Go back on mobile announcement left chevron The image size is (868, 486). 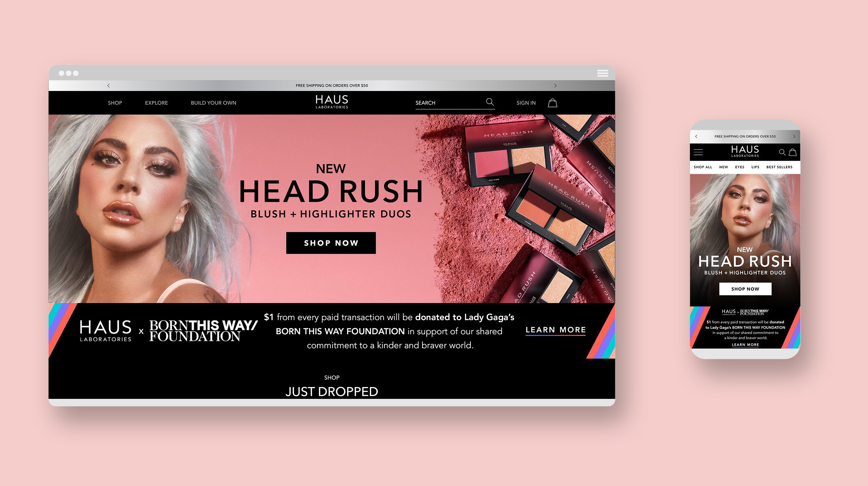click(x=696, y=136)
